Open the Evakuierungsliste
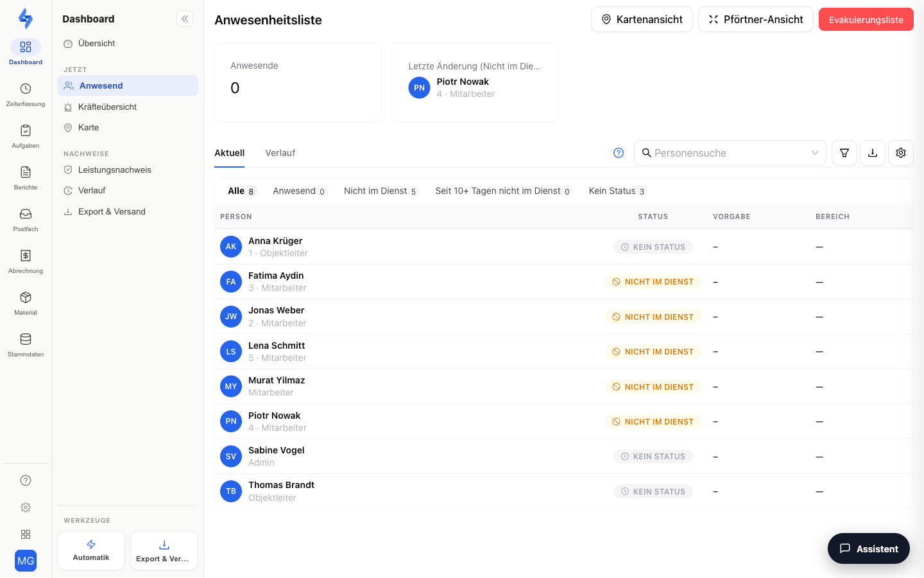Screen dimensions: 924x578 (866, 19)
